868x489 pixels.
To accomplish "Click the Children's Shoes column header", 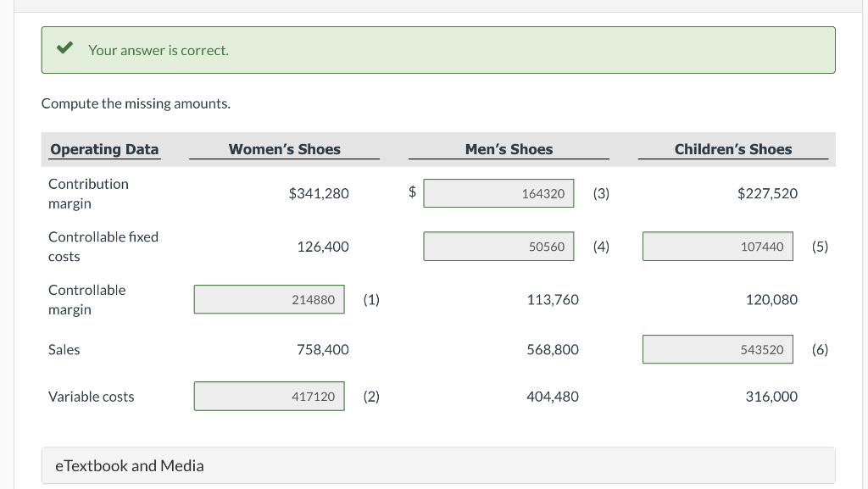I will click(733, 149).
